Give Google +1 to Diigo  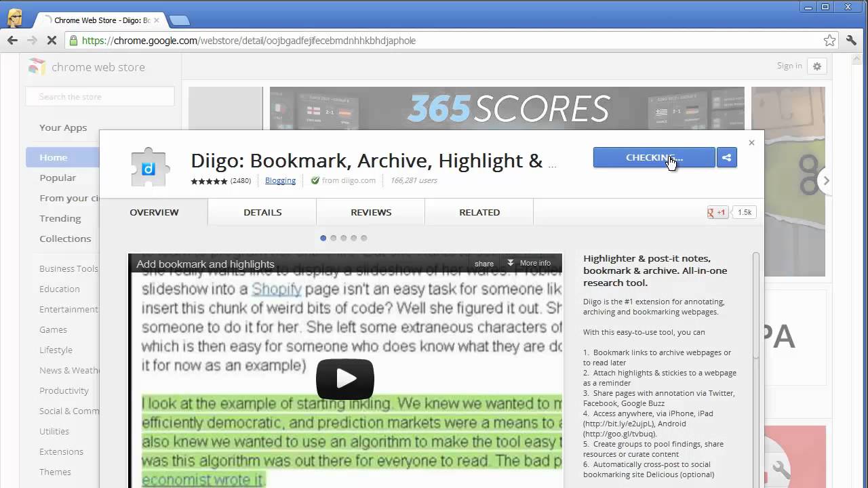(x=717, y=212)
